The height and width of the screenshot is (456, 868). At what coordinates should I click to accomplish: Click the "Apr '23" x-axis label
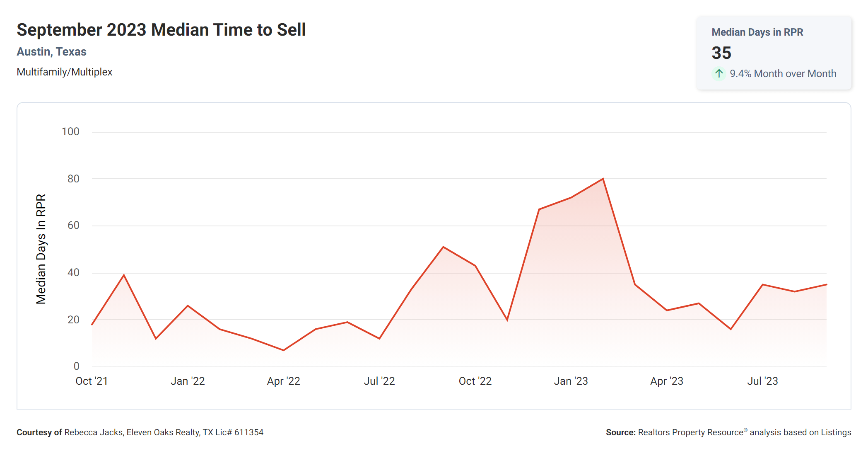[x=666, y=381]
